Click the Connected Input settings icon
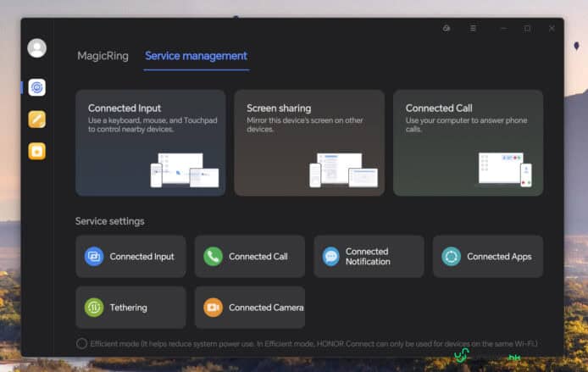Screen dimensions: 588x372 point(94,257)
